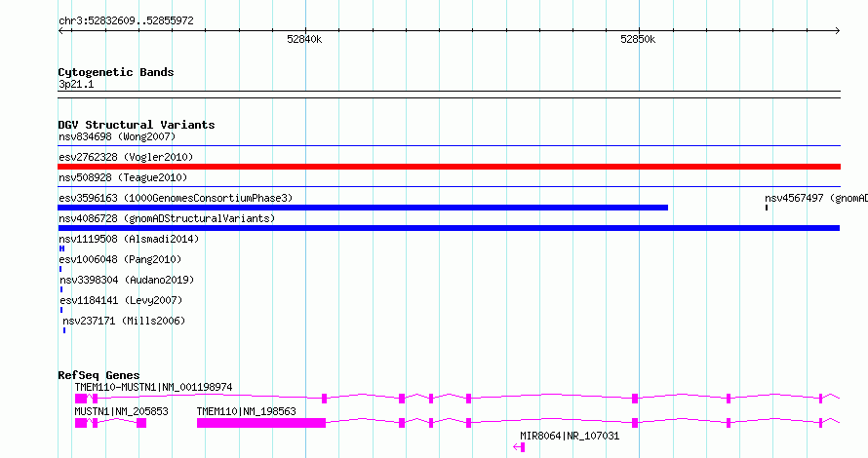Image resolution: width=868 pixels, height=458 pixels.
Task: Click the blue nsv4086728 variant bar
Action: [x=449, y=228]
